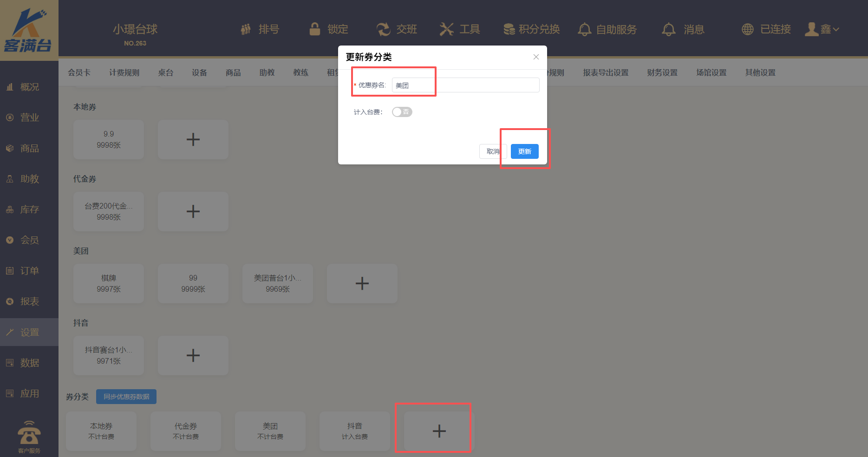Click the connected (已连接) globe icon

click(x=747, y=29)
